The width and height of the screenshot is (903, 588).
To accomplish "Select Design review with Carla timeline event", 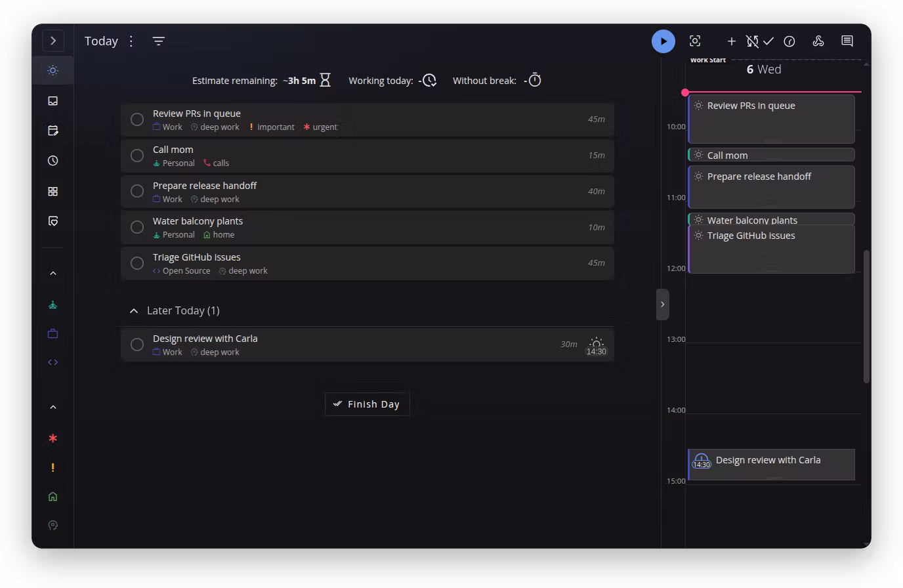I will tap(771, 465).
